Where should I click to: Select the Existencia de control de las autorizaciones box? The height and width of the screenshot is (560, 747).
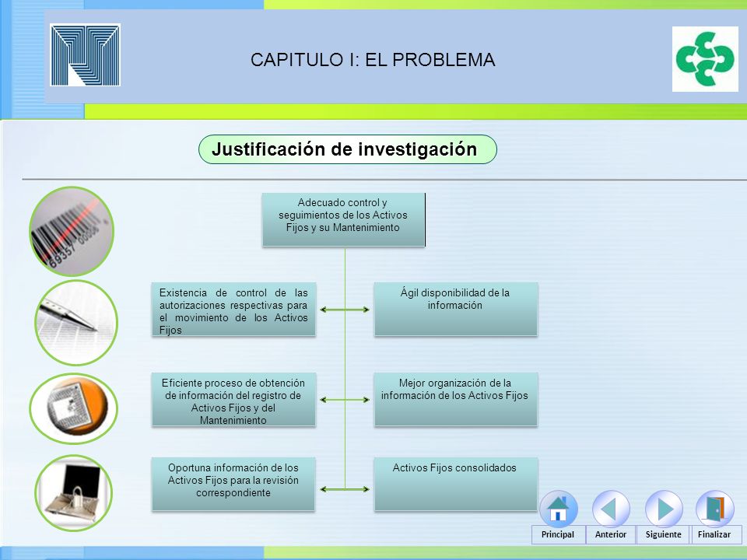233,309
